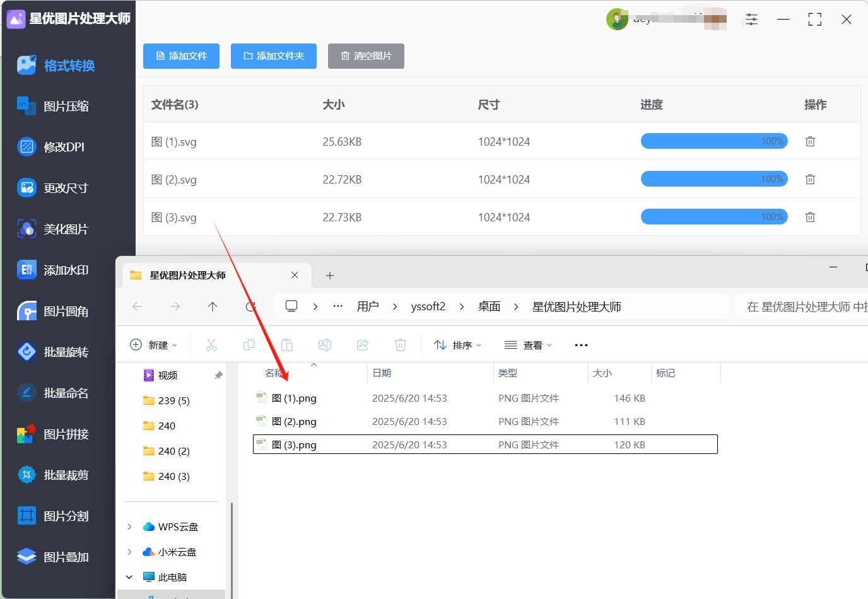Go up one folder level in Explorer
This screenshot has width=868, height=599.
[213, 306]
